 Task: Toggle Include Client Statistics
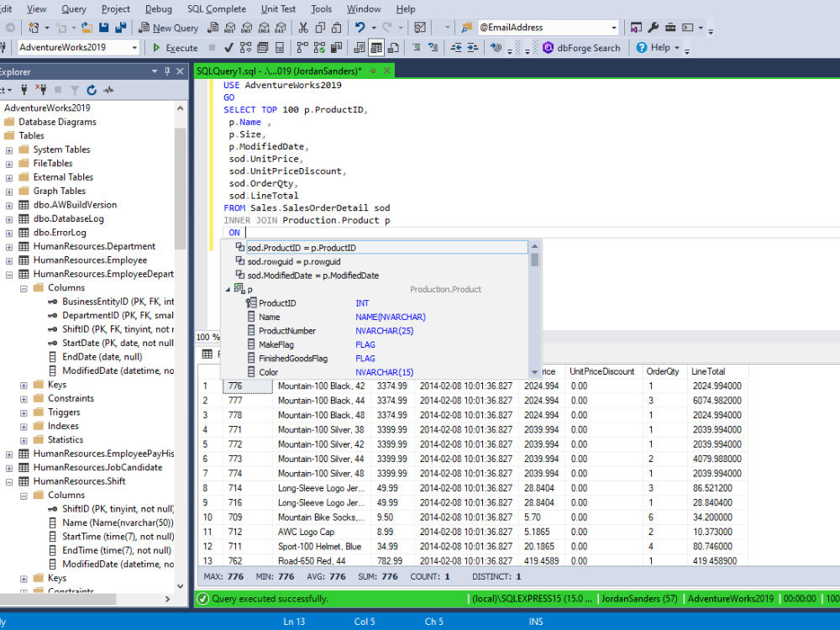tap(337, 48)
